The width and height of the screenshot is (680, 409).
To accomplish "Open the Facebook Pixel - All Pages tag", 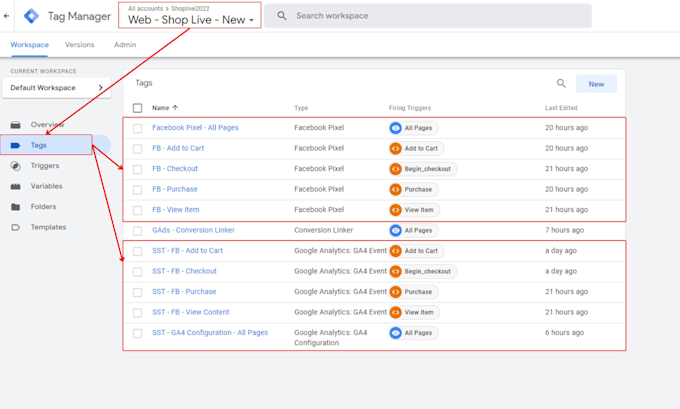I will pyautogui.click(x=195, y=128).
